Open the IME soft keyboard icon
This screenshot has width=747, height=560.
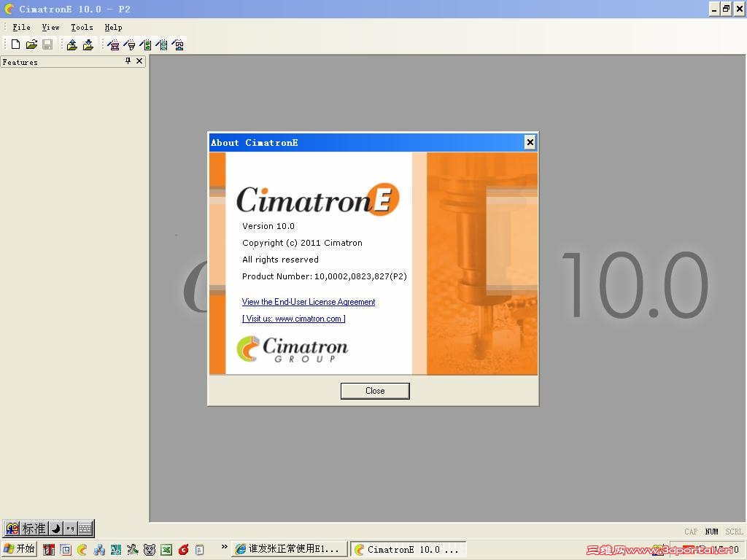tap(85, 529)
